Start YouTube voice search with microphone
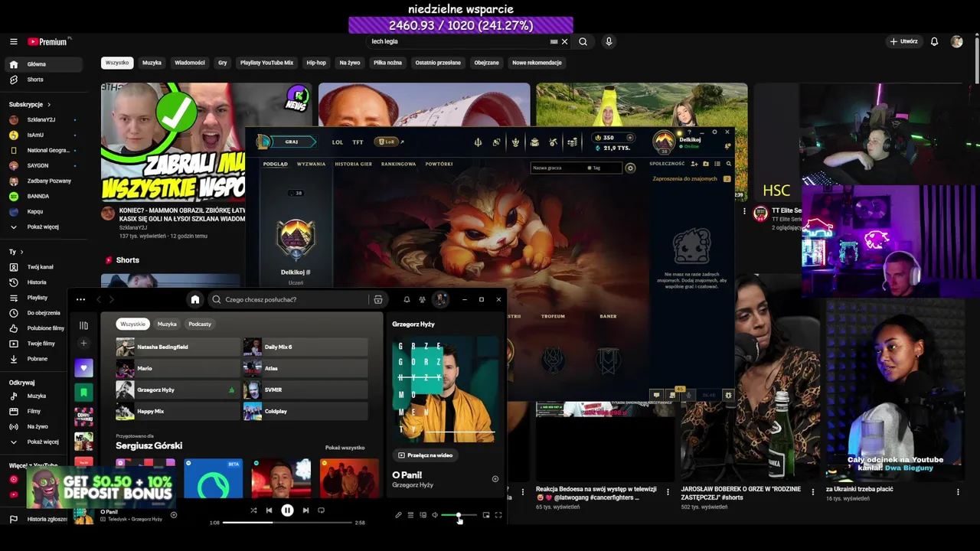 point(609,41)
